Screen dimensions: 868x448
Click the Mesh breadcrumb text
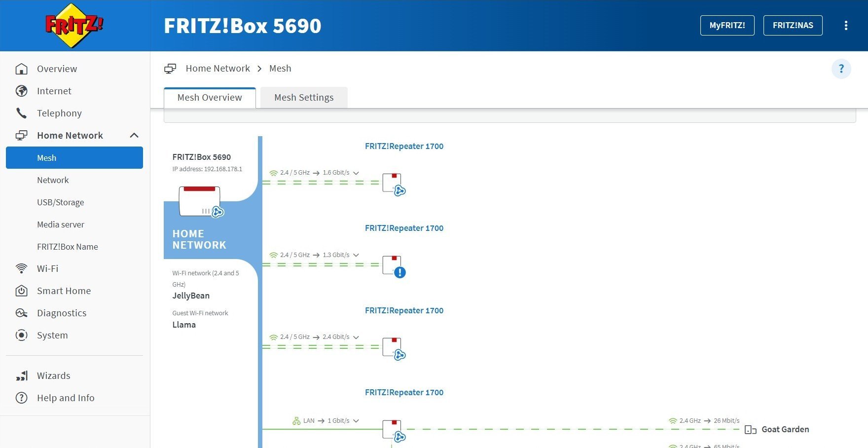pyautogui.click(x=280, y=69)
